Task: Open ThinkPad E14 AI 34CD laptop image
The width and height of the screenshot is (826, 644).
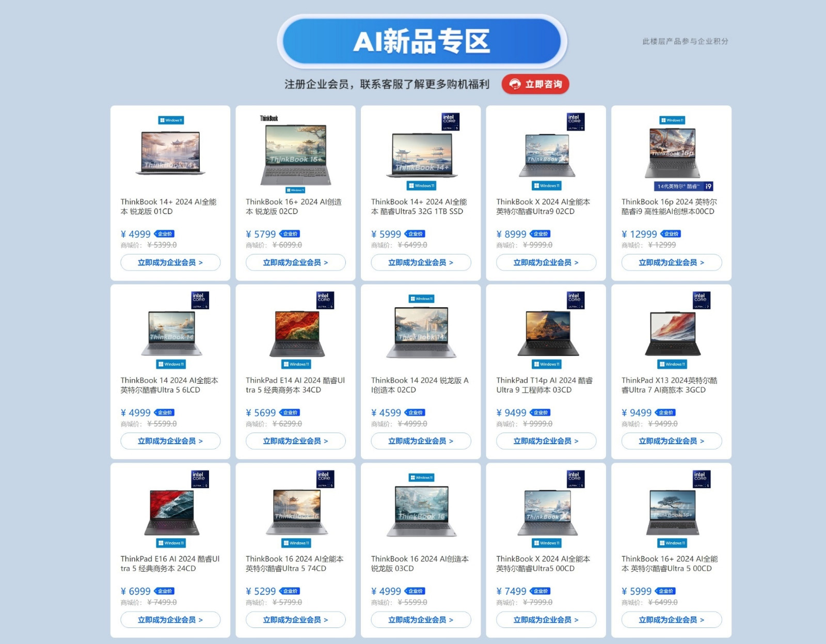Action: [x=297, y=334]
